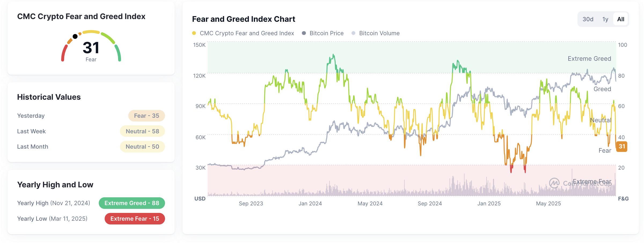Image resolution: width=644 pixels, height=243 pixels.
Task: Toggle CMC Crypto Fear and Greed Index series
Action: pos(247,33)
